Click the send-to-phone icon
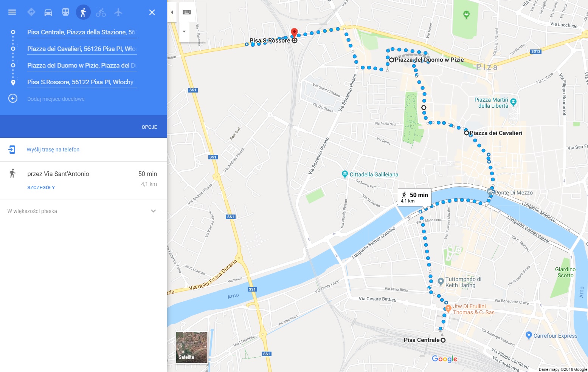 [x=12, y=150]
